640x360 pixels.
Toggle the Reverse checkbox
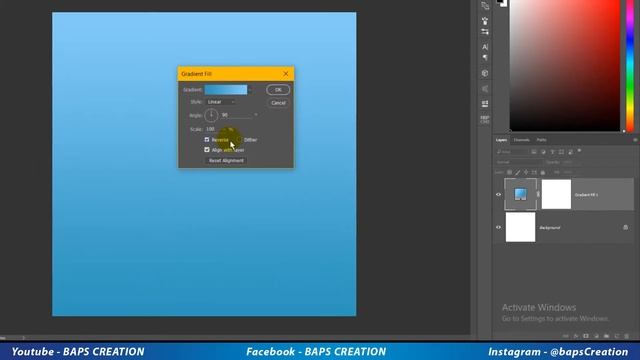tap(207, 140)
